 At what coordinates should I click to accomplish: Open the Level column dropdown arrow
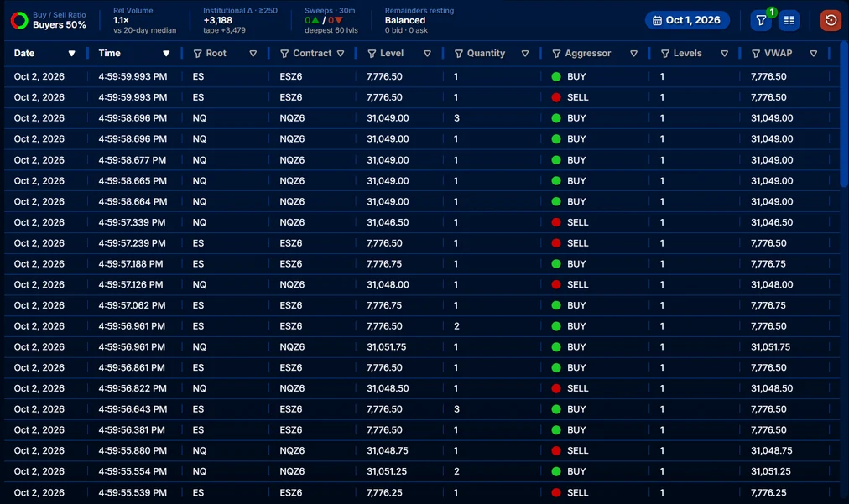[x=427, y=54]
